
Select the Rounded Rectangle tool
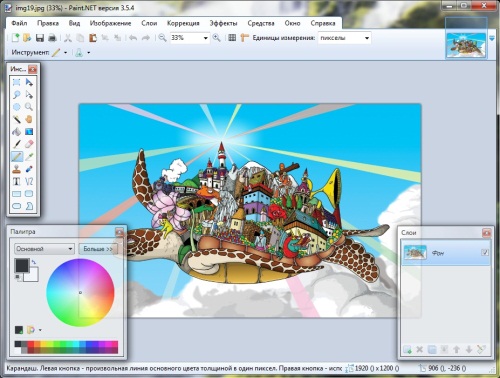tap(29, 194)
